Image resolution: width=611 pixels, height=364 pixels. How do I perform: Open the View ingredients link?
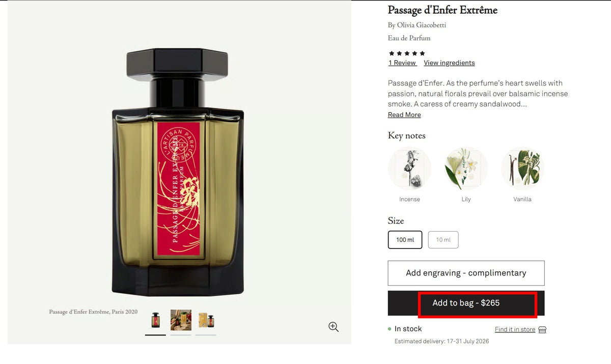click(x=449, y=63)
